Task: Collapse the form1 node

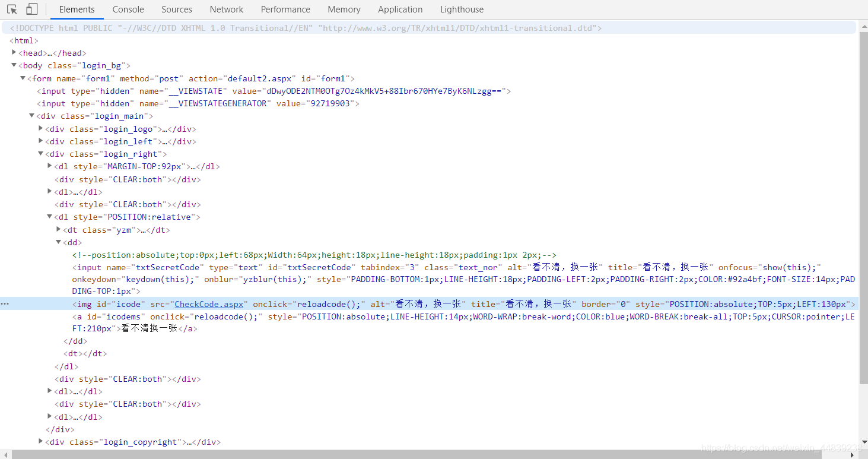Action: point(23,78)
